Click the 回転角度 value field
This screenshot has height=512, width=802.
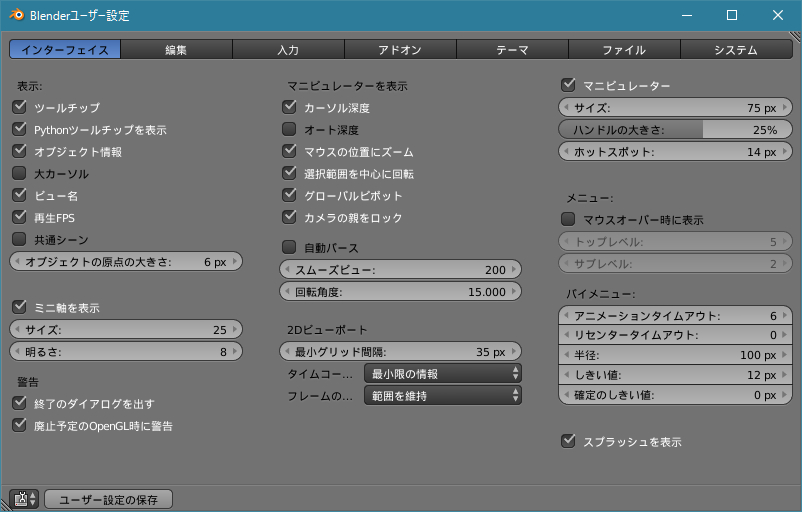click(x=400, y=292)
